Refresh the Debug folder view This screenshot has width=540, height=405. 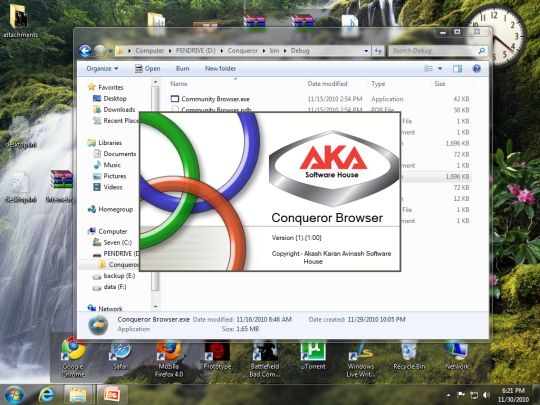coord(378,51)
